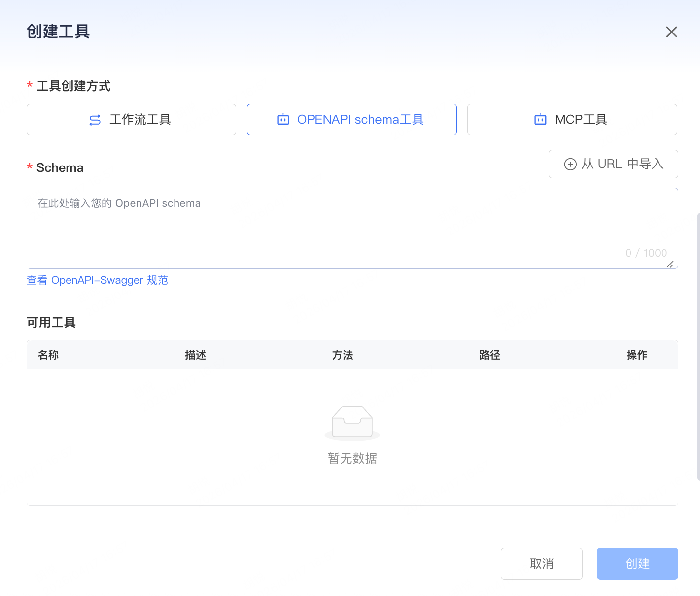Focus the OpenAPI schema text area
The height and width of the screenshot is (596, 700).
(352, 228)
